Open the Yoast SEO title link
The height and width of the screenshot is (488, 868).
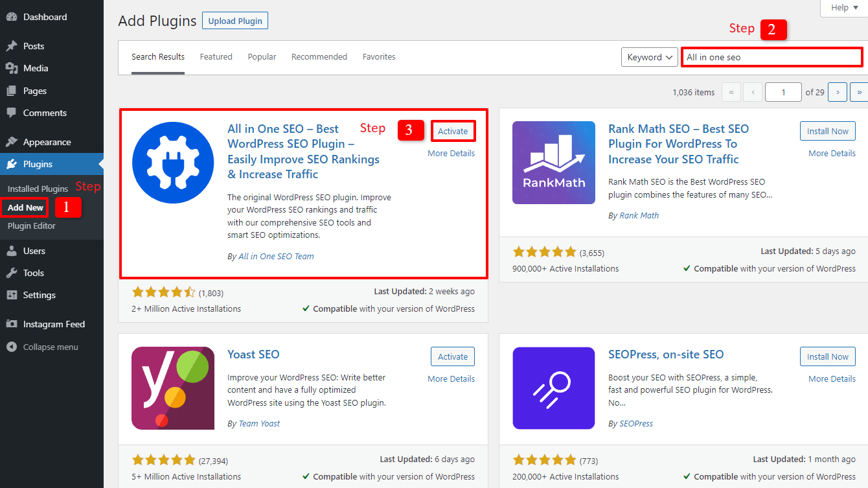[x=253, y=354]
